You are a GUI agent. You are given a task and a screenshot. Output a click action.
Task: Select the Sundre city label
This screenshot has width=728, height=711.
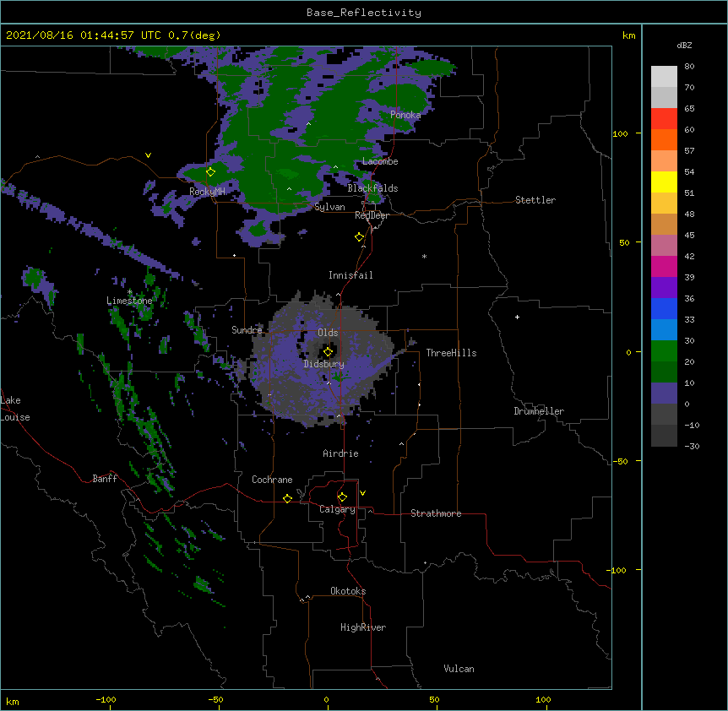coord(247,330)
